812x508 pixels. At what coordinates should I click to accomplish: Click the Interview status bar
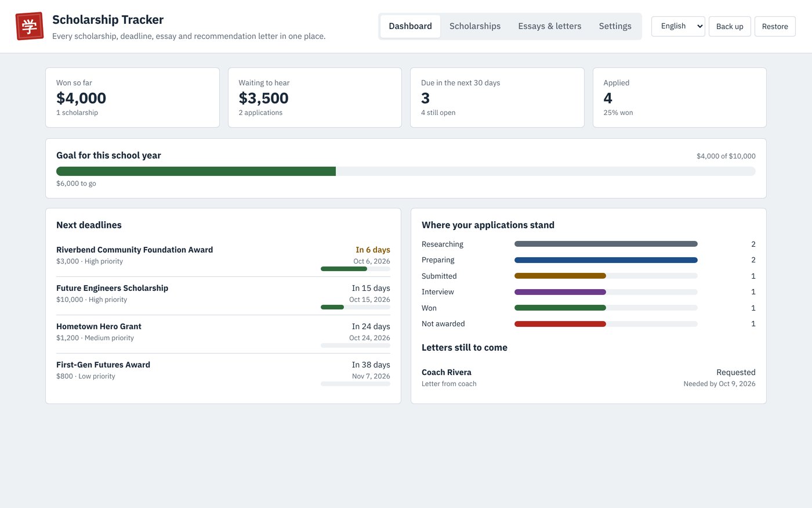pos(606,292)
